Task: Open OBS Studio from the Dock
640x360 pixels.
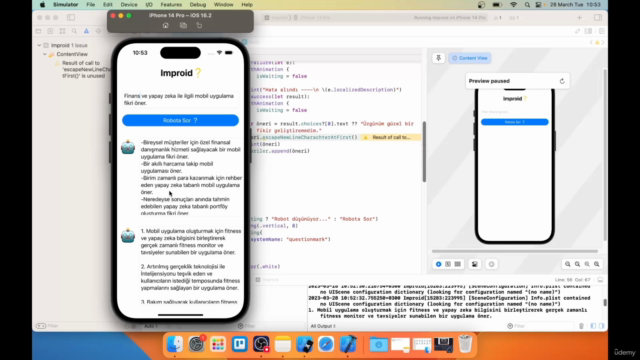Action: coord(261,344)
